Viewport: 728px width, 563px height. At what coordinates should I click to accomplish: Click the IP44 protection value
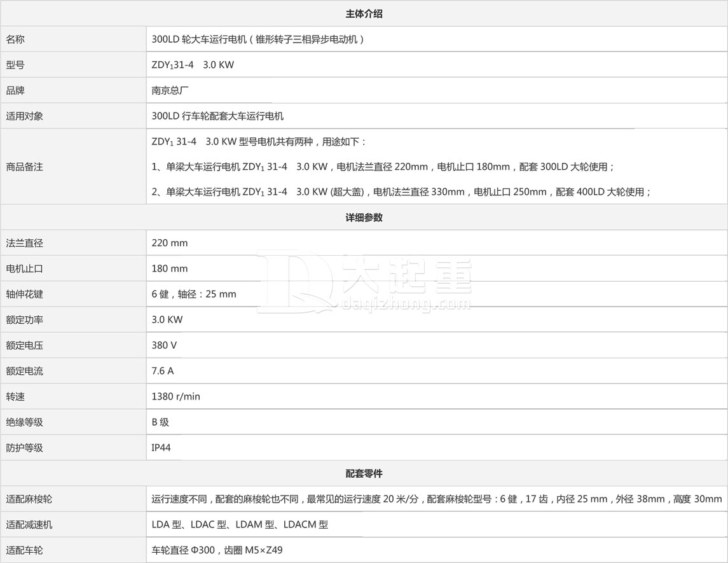click(x=161, y=447)
